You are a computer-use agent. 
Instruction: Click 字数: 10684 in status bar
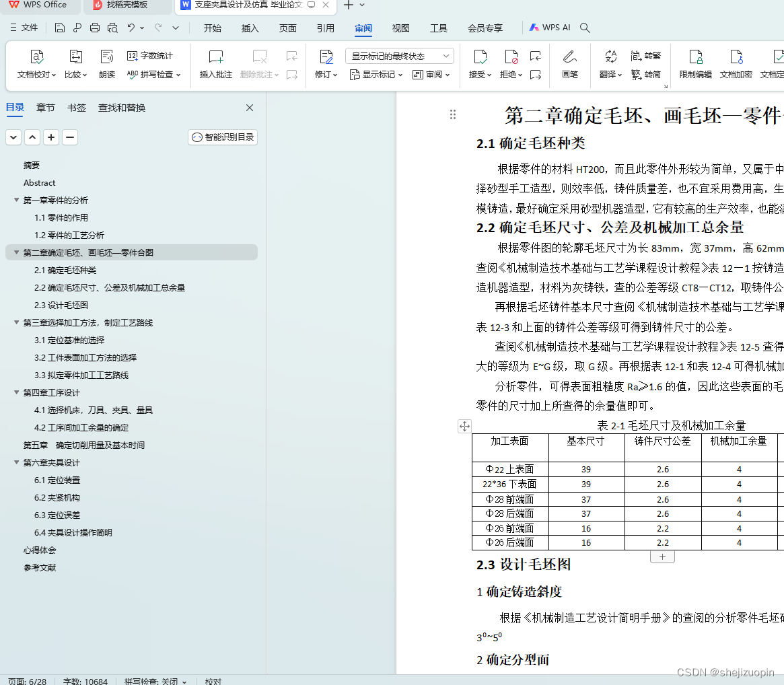[85, 681]
